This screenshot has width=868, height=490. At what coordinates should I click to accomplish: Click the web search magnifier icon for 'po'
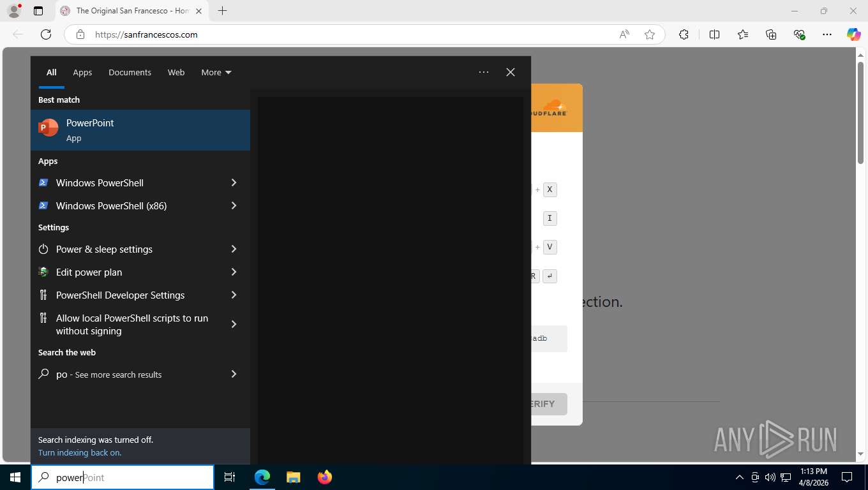(x=43, y=374)
